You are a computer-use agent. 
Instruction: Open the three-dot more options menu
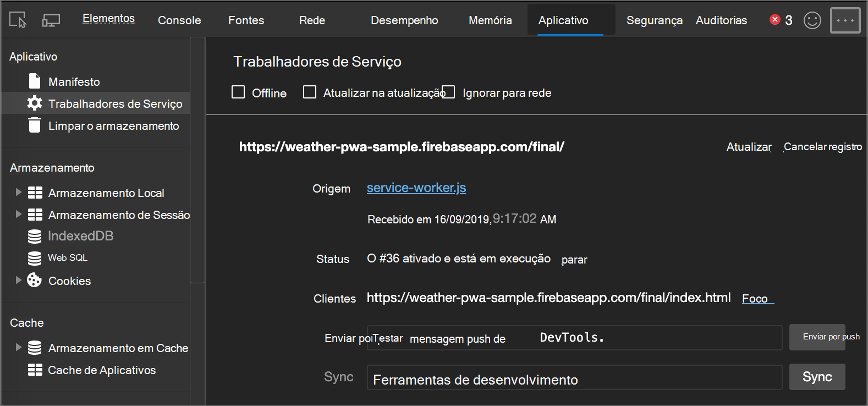[845, 20]
